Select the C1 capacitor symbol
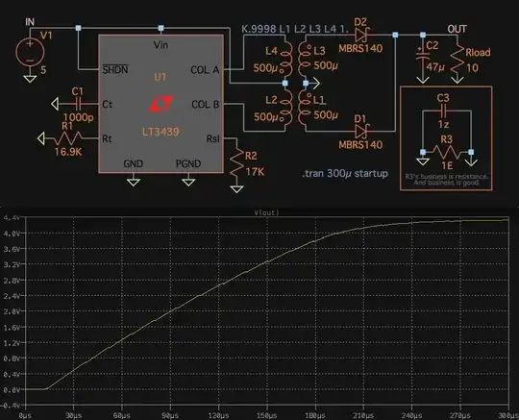This screenshot has width=519, height=420. [x=79, y=104]
